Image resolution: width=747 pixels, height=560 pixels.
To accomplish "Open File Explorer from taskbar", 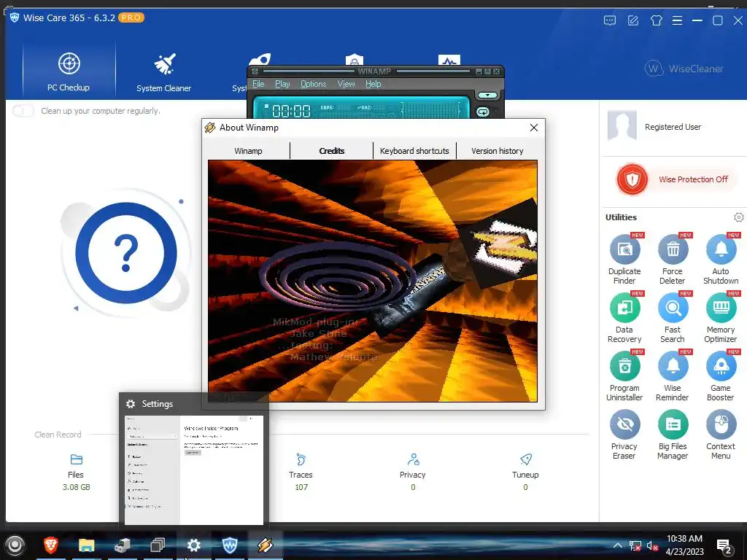I will [87, 545].
